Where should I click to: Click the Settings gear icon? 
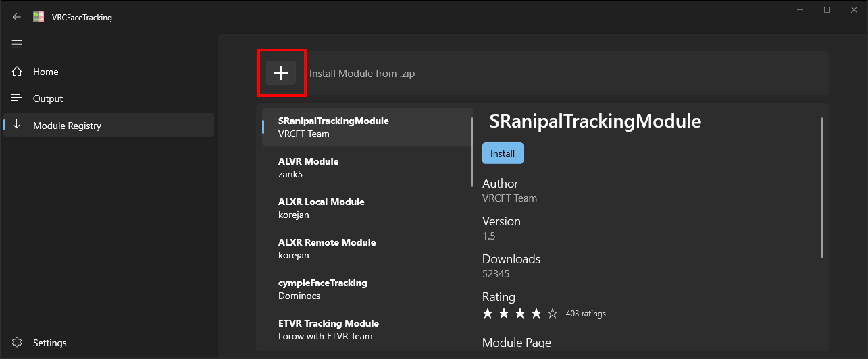(17, 343)
